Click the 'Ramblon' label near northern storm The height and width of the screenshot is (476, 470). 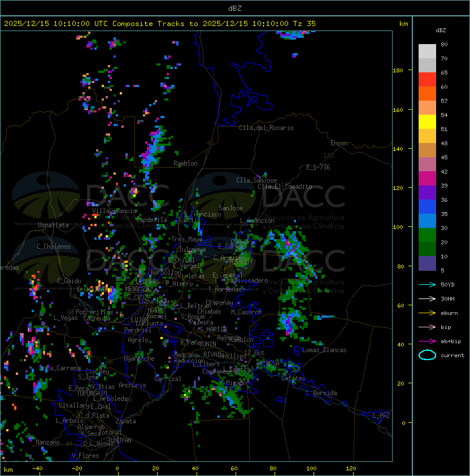(x=185, y=163)
